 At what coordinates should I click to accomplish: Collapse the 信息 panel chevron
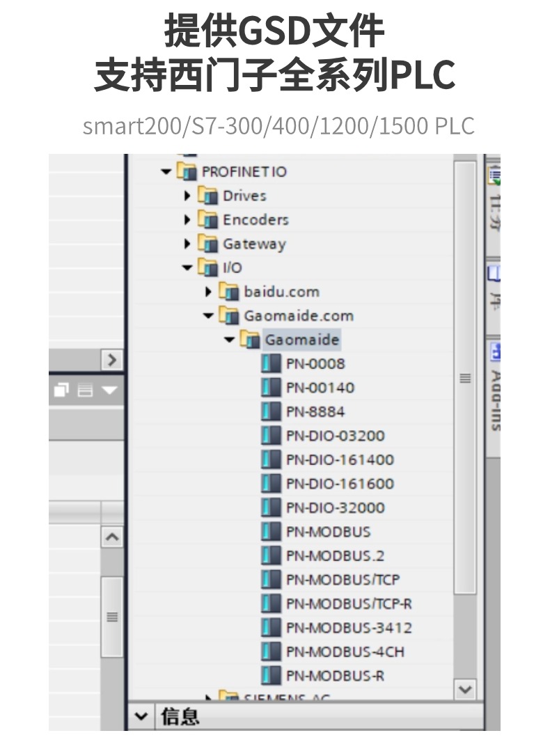point(141,716)
